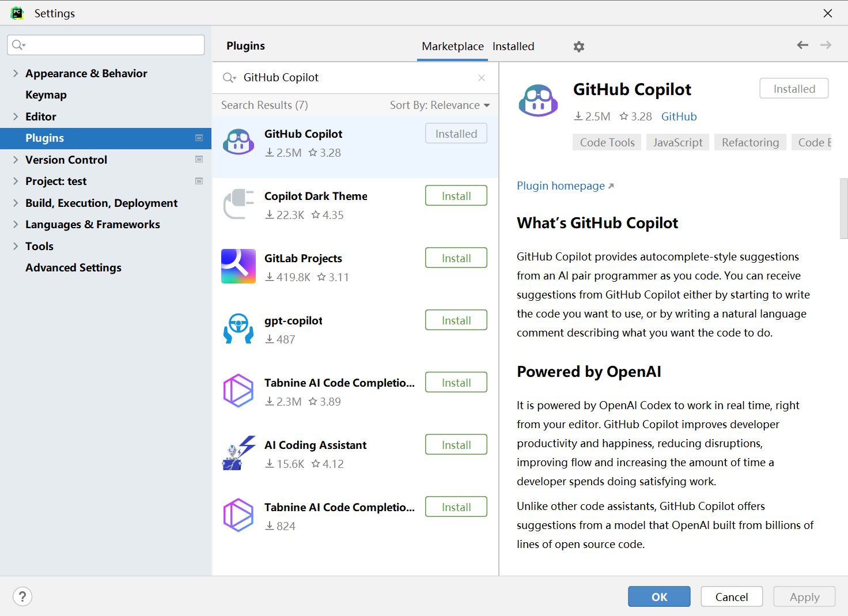The width and height of the screenshot is (848, 616).
Task: Open the Plugin homepage link
Action: pos(565,186)
